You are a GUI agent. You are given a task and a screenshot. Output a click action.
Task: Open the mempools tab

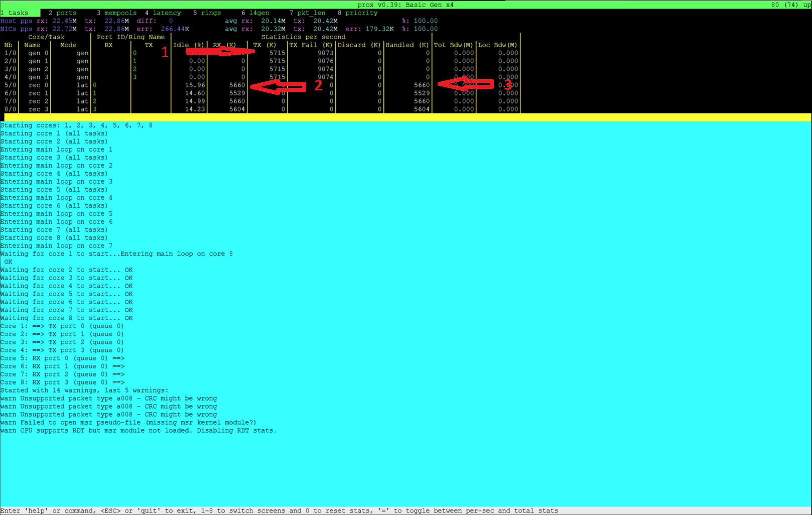(116, 13)
